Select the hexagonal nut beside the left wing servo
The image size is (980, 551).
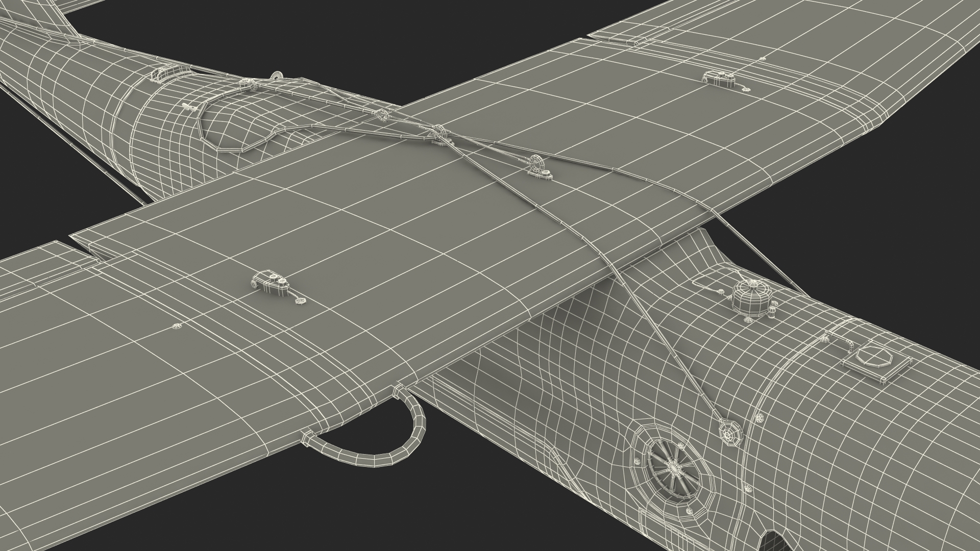[x=300, y=302]
